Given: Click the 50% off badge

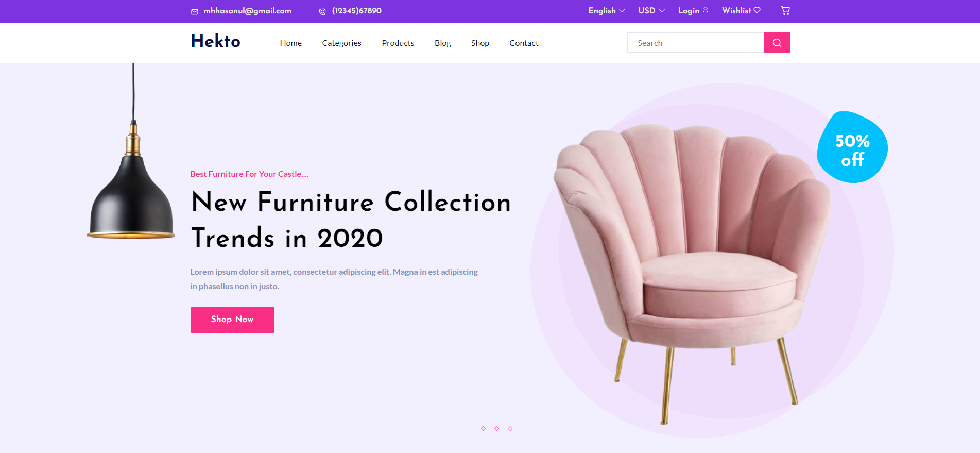Looking at the screenshot, I should [852, 147].
